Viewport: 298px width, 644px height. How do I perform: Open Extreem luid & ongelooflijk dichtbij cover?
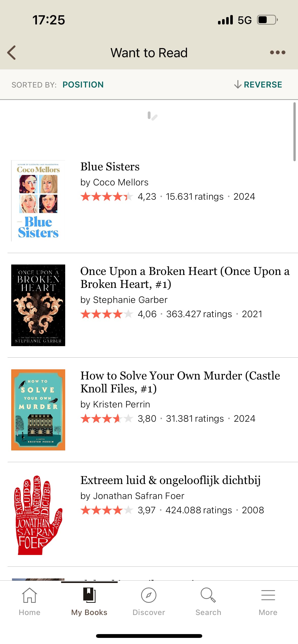pos(38,515)
